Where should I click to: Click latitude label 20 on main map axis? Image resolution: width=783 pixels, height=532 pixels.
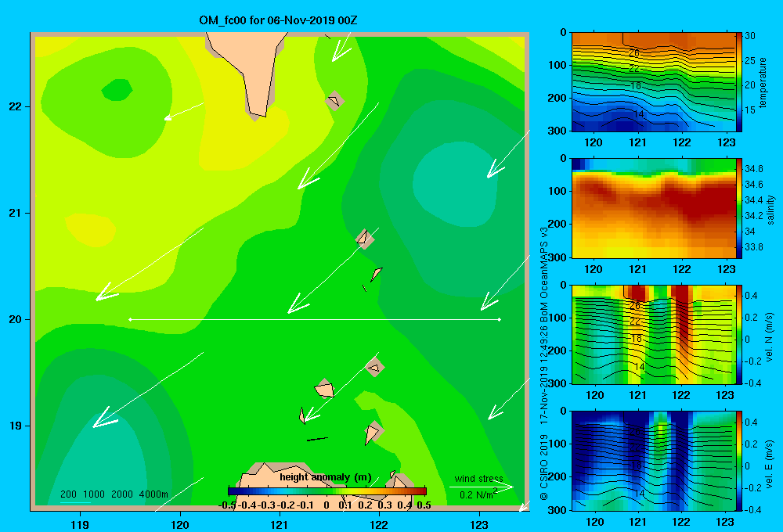[x=16, y=319]
